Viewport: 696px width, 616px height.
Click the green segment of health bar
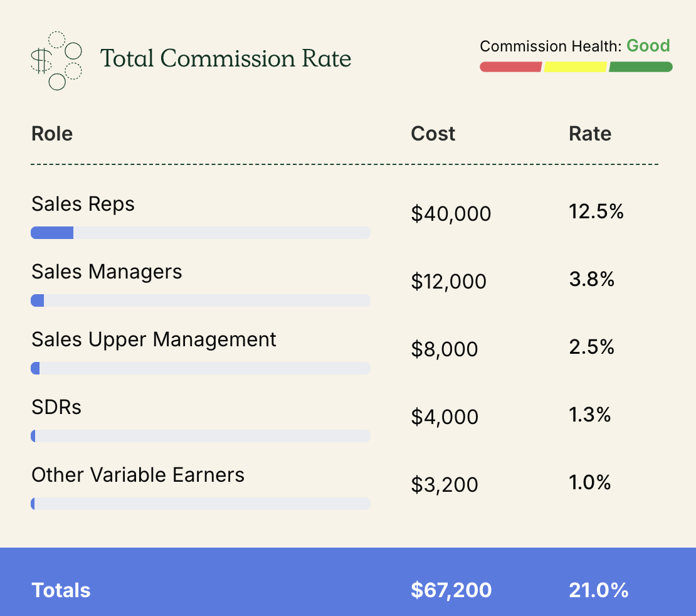click(x=640, y=66)
